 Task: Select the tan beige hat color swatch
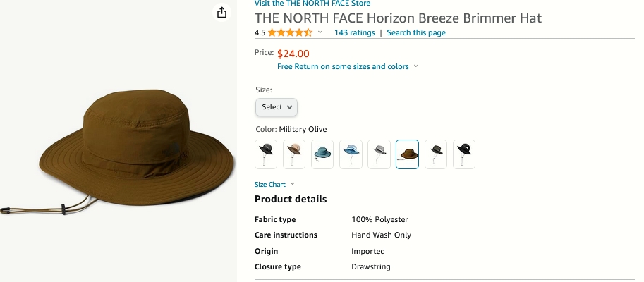[294, 154]
